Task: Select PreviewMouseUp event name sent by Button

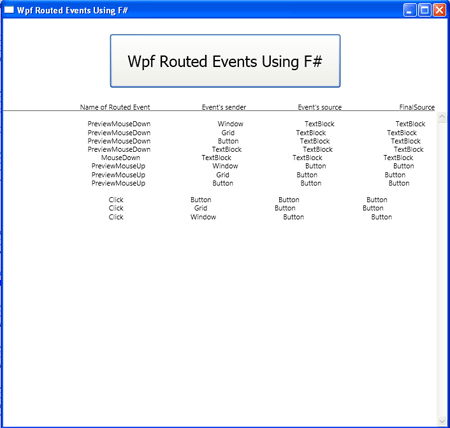Action: coord(118,183)
